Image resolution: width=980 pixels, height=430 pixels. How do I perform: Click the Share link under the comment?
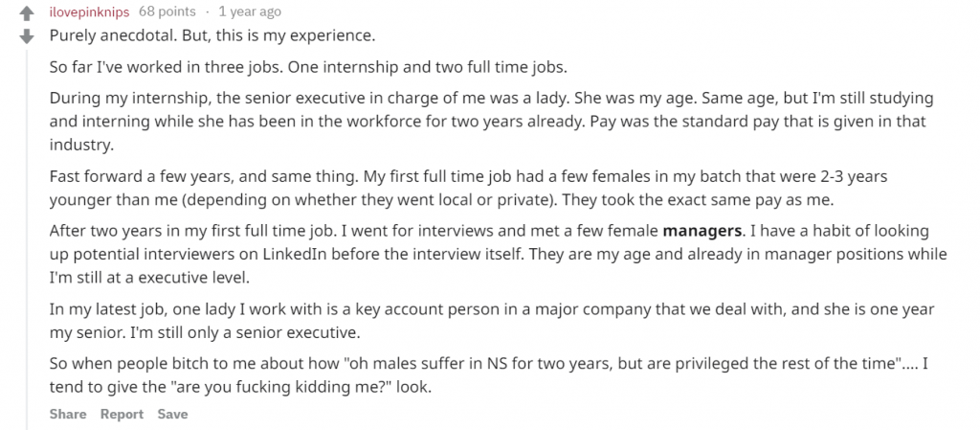(x=68, y=414)
